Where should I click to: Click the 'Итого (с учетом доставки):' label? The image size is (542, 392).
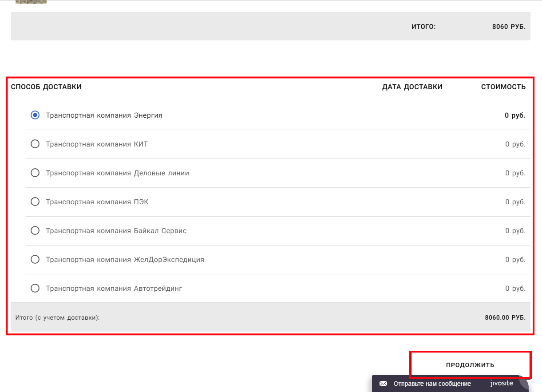pos(58,318)
